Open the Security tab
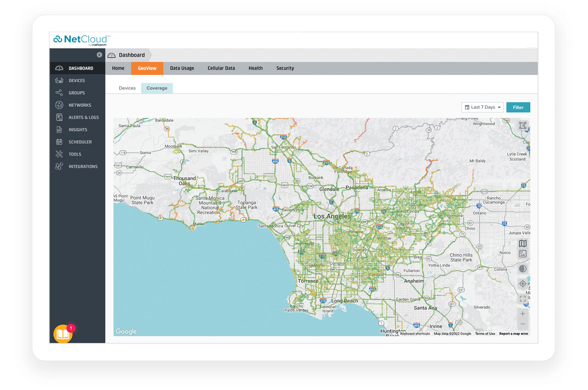The height and width of the screenshot is (390, 588). point(285,68)
